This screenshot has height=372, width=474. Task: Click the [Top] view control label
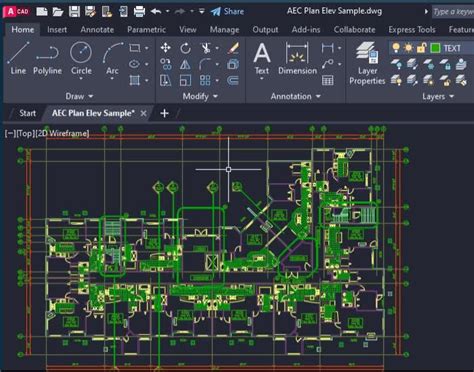pos(25,134)
